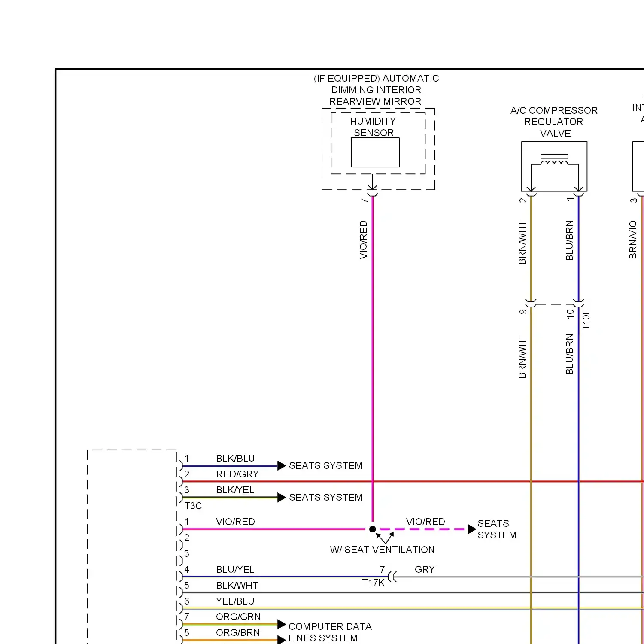Click the HUMIDITY SENSOR label
Screen dimensions: 644x644
[373, 127]
